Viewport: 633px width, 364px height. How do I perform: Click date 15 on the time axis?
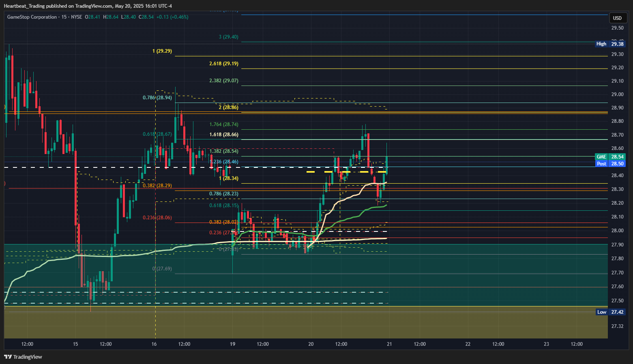point(75,344)
